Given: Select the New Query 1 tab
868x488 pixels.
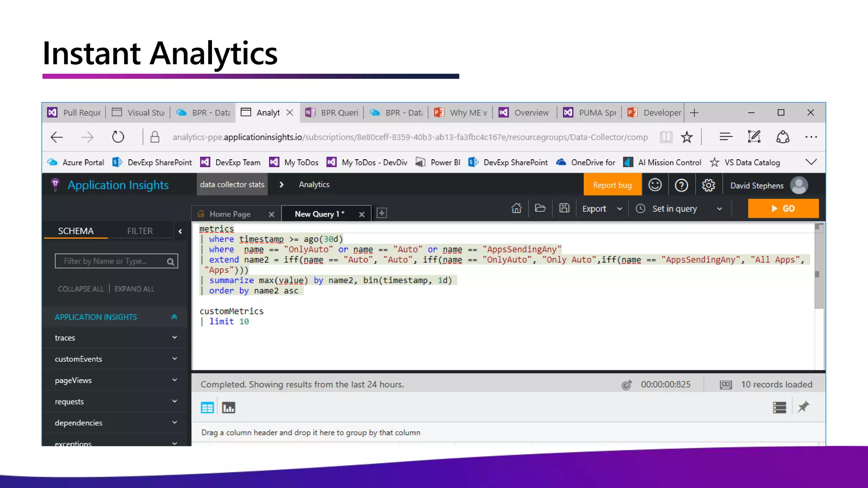Looking at the screenshot, I should click(x=319, y=214).
